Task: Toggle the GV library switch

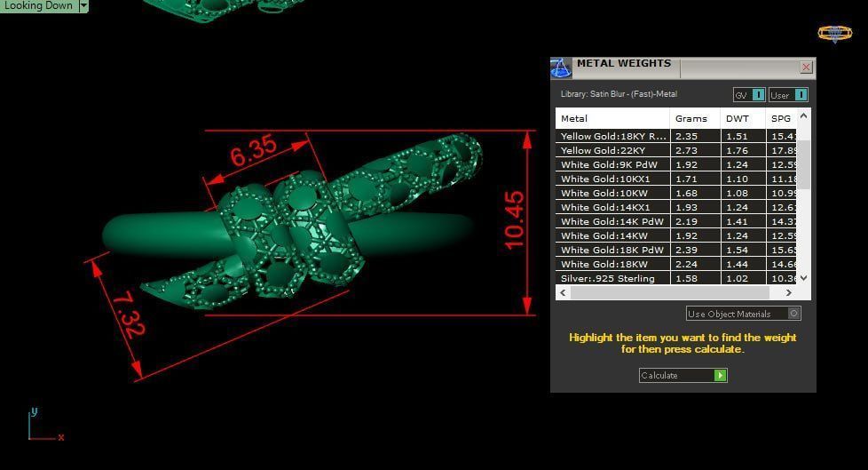Action: click(749, 95)
